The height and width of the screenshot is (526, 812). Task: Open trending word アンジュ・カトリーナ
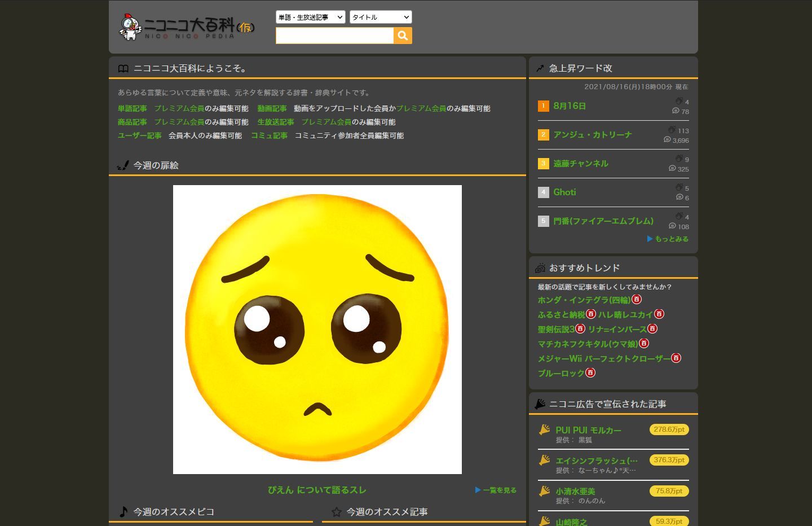click(x=593, y=134)
